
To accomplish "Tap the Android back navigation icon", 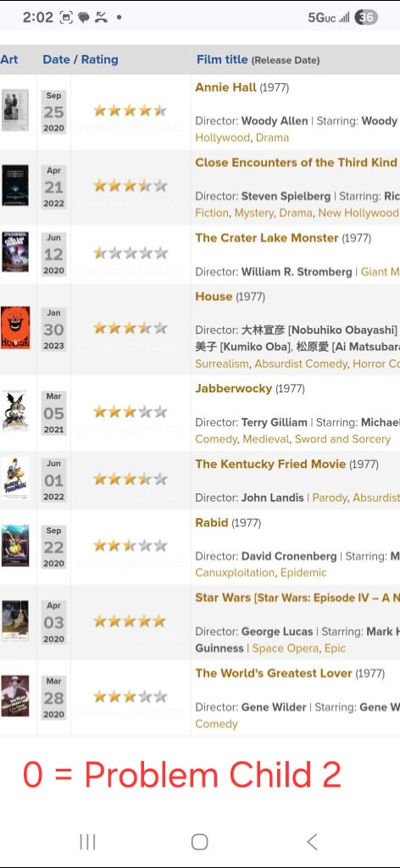I will point(312,842).
